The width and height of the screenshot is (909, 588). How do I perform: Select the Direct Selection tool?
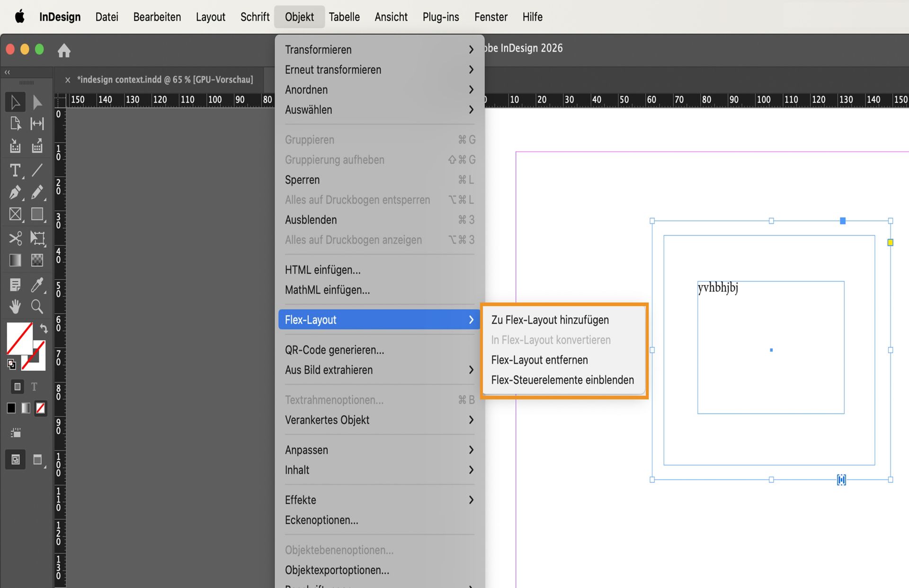[x=37, y=102]
